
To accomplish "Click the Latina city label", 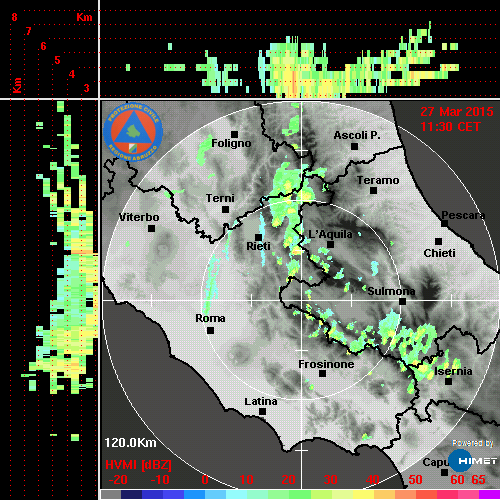I will click(261, 402).
